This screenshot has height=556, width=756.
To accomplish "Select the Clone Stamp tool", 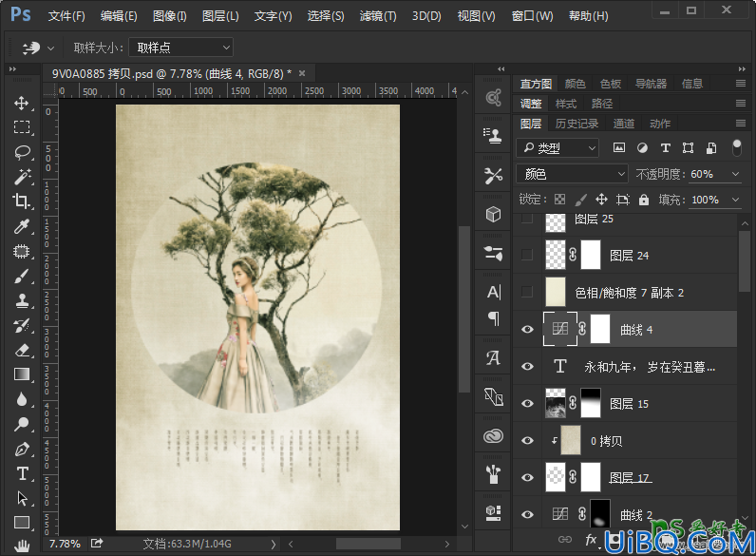I will (21, 300).
